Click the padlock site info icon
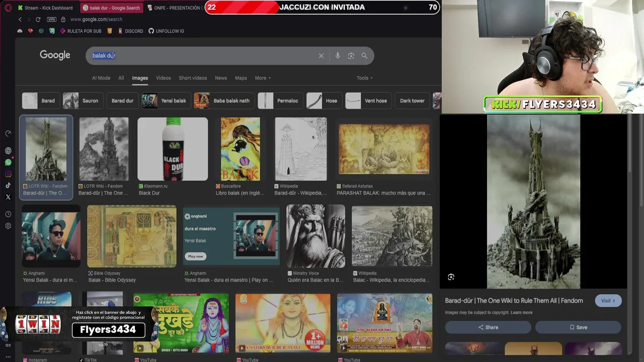The width and height of the screenshot is (644, 362). pyautogui.click(x=63, y=19)
